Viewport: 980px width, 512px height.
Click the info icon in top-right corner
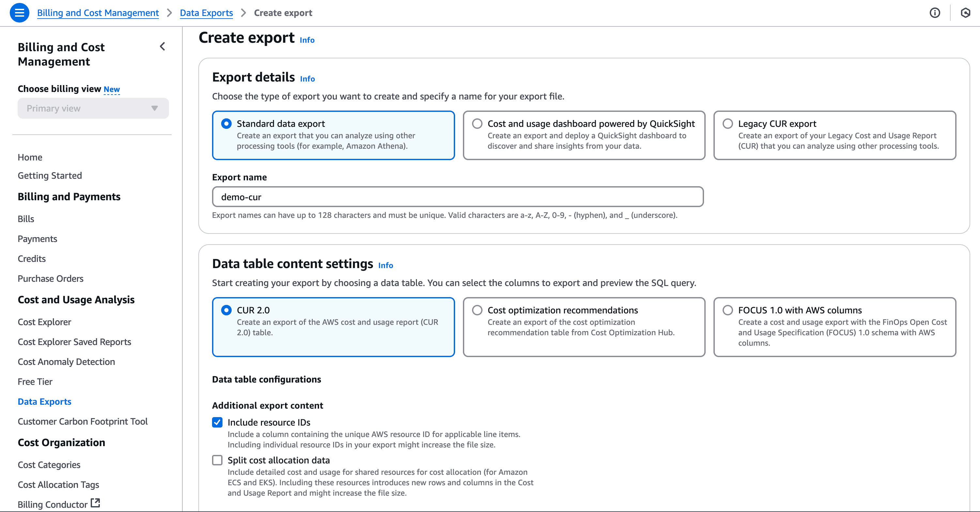(x=935, y=12)
